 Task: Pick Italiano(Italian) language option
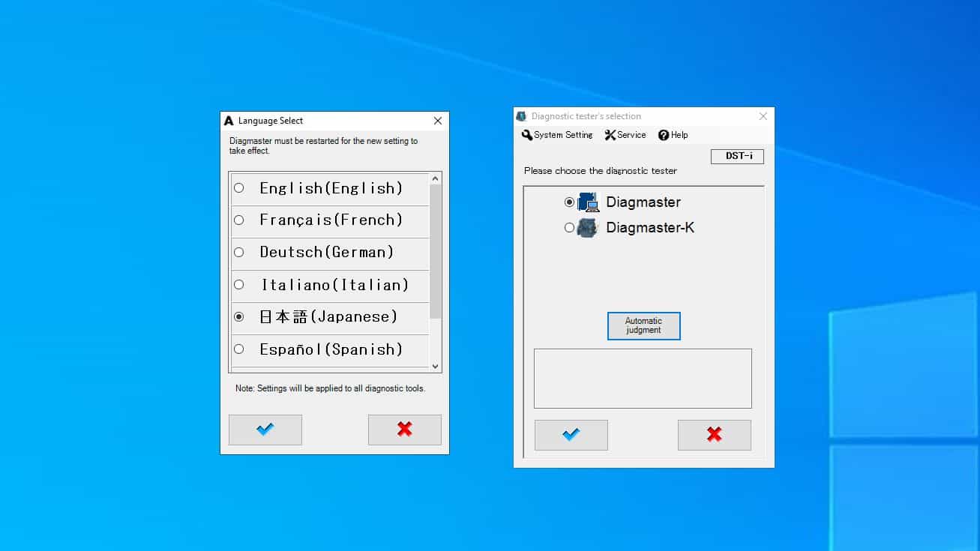238,285
